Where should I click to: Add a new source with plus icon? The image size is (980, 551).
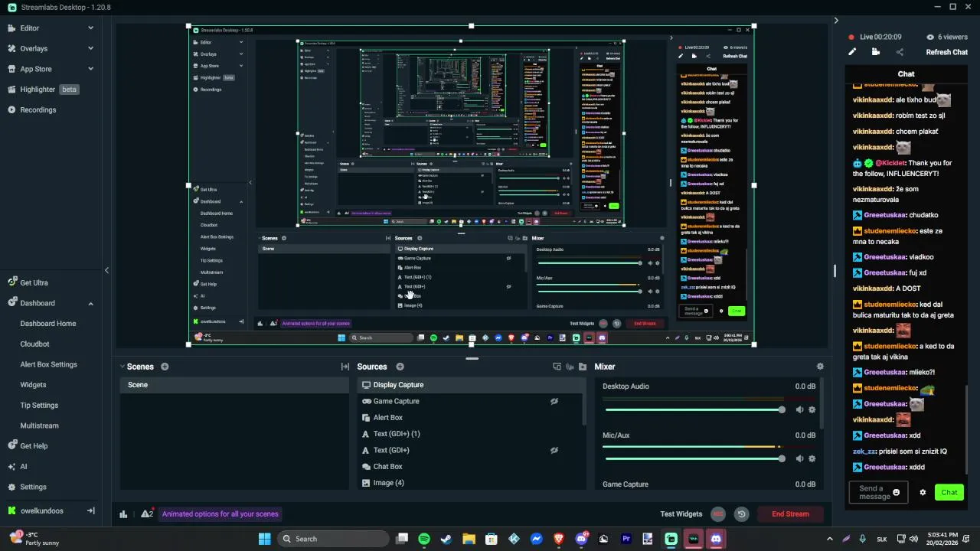[x=400, y=367]
